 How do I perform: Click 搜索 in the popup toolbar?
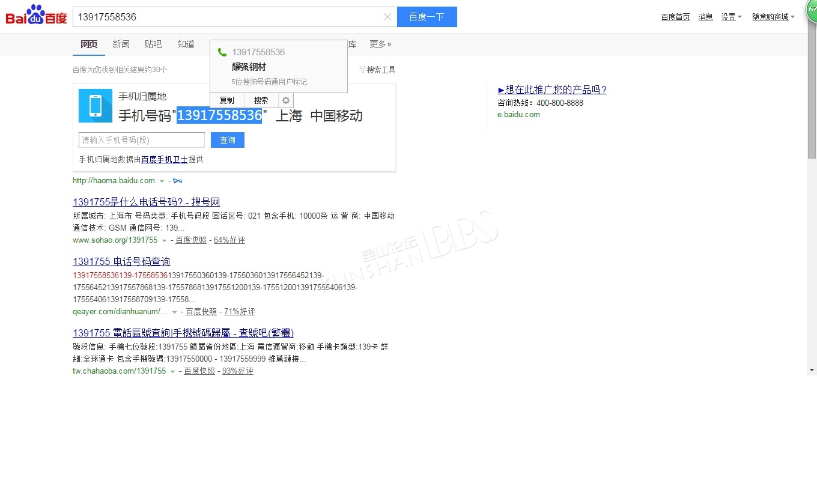pos(261,100)
